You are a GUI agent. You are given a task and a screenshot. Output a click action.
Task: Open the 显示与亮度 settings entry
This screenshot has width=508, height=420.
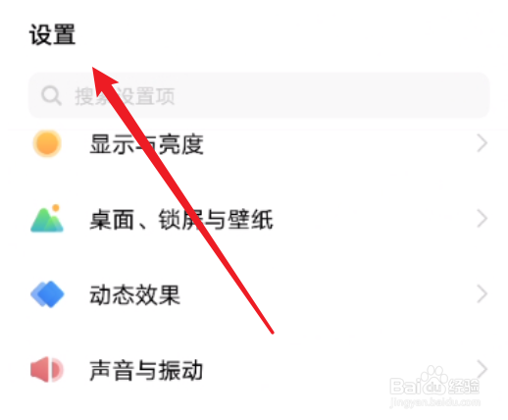(x=254, y=143)
